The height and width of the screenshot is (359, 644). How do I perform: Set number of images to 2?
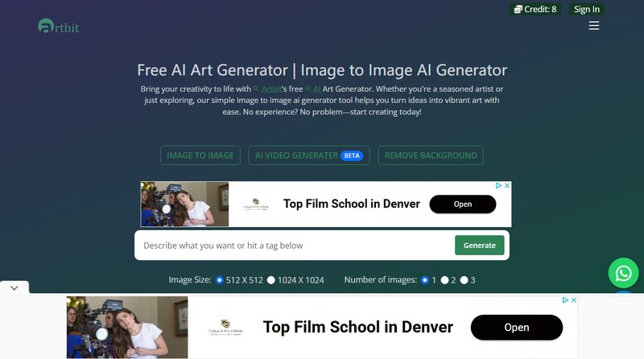coord(444,280)
